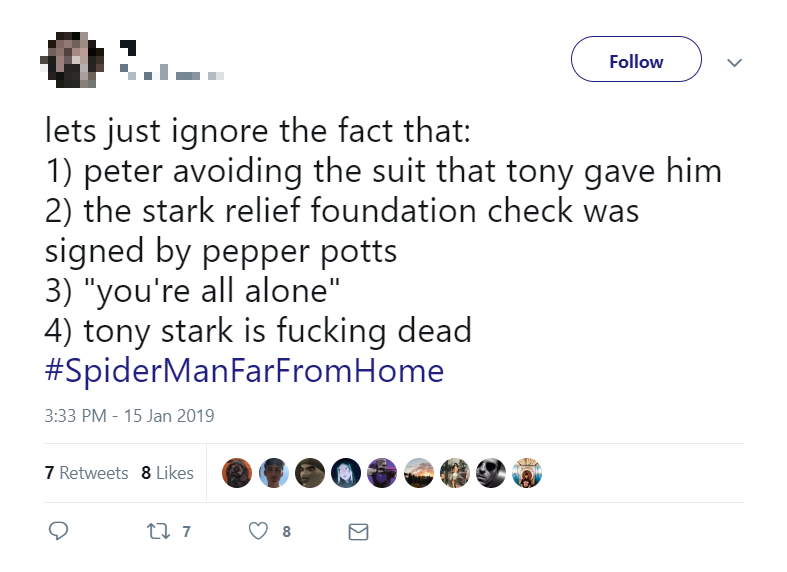The width and height of the screenshot is (787, 572).
Task: Click the reply speech bubble icon
Action: tap(59, 532)
